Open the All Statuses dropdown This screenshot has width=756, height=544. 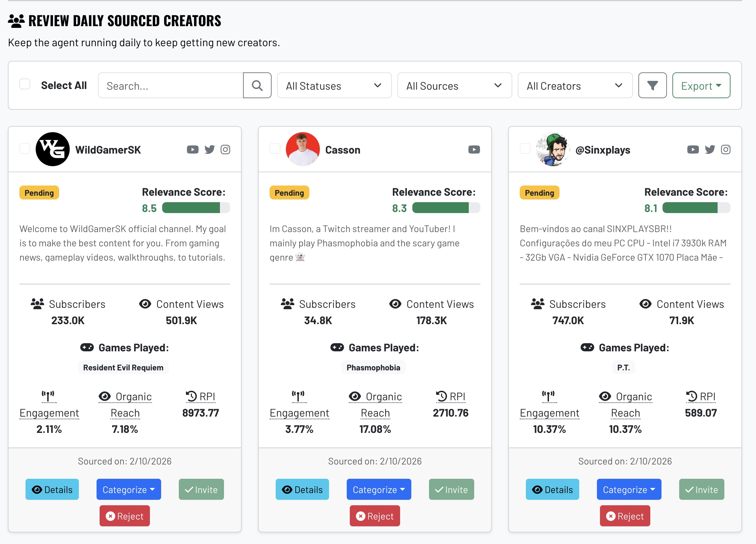coord(334,86)
